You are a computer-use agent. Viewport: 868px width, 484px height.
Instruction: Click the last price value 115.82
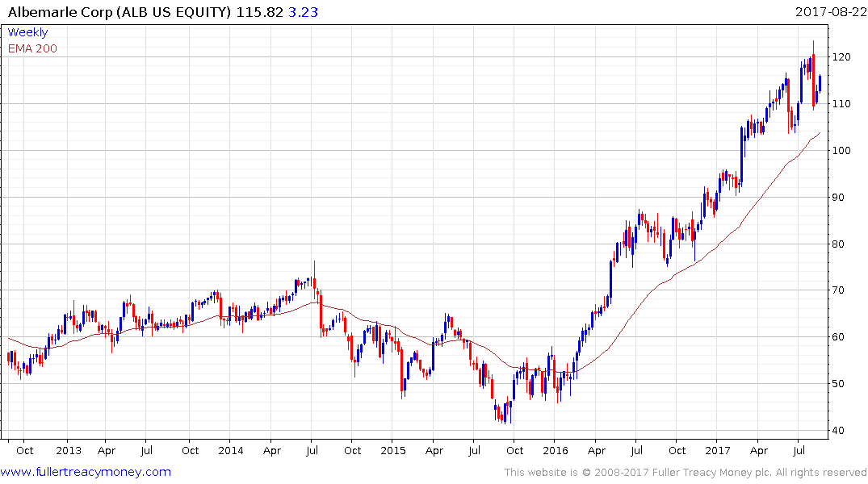point(260,12)
